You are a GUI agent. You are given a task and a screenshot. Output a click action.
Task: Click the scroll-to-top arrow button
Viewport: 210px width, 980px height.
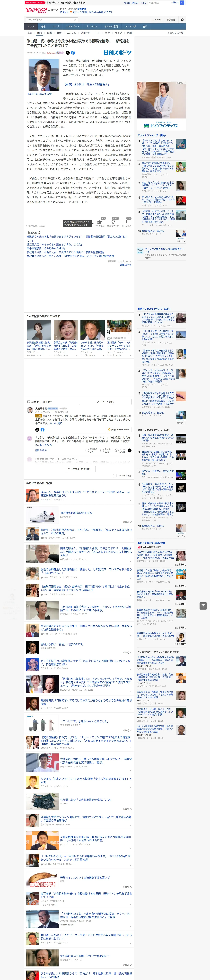coord(203,606)
